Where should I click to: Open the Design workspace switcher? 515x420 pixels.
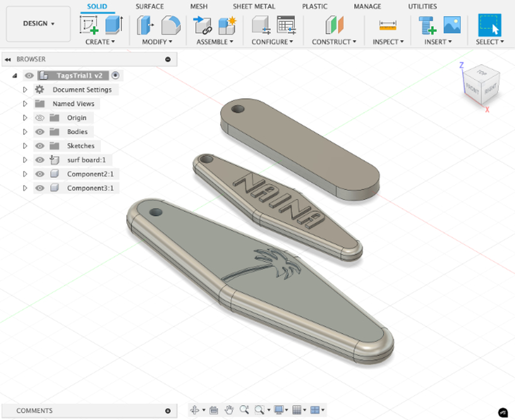[38, 24]
